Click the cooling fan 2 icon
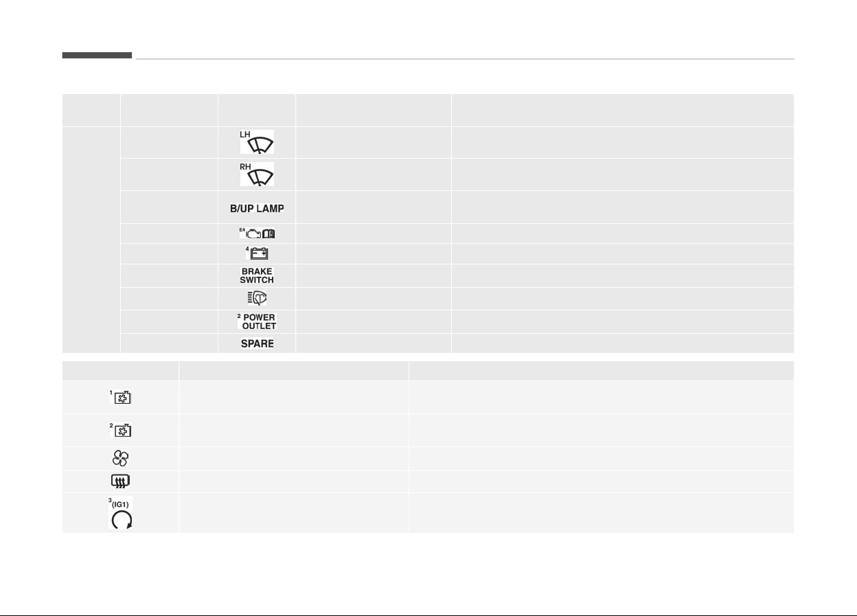Screen dimensions: 857x616 coord(121,430)
